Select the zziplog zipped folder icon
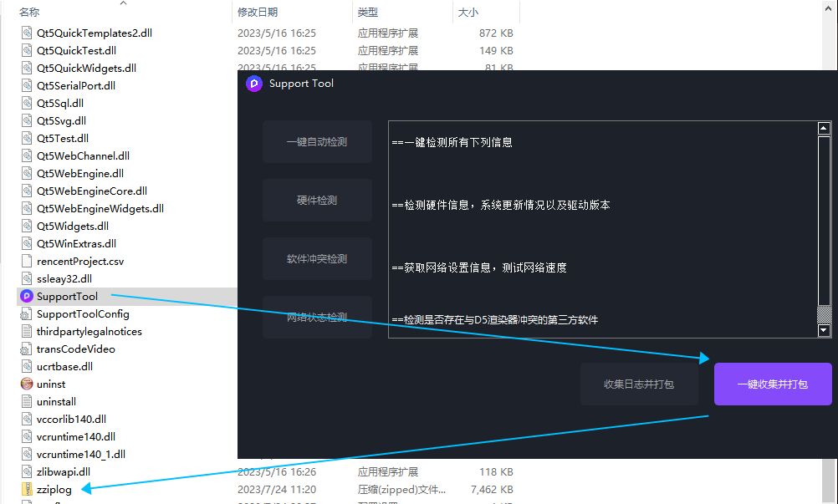This screenshot has height=504, width=838. (x=27, y=490)
